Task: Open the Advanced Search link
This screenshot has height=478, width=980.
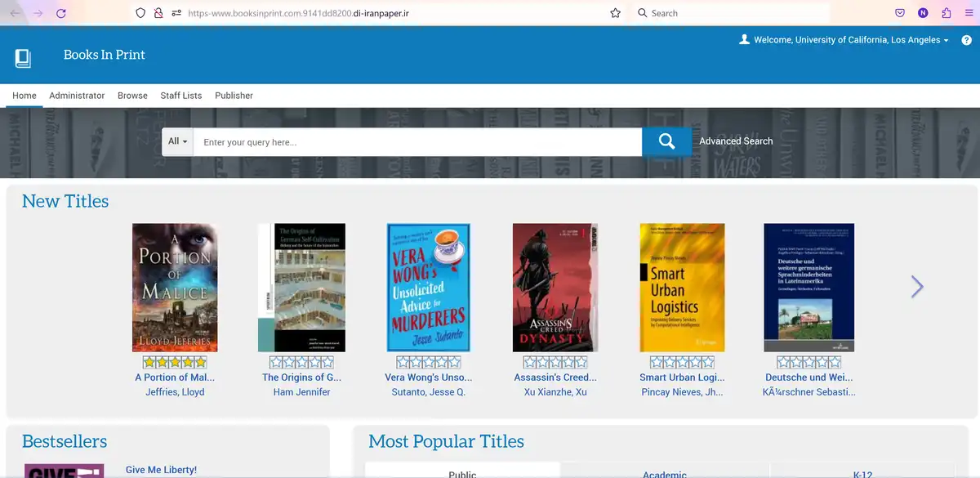Action: [x=736, y=141]
